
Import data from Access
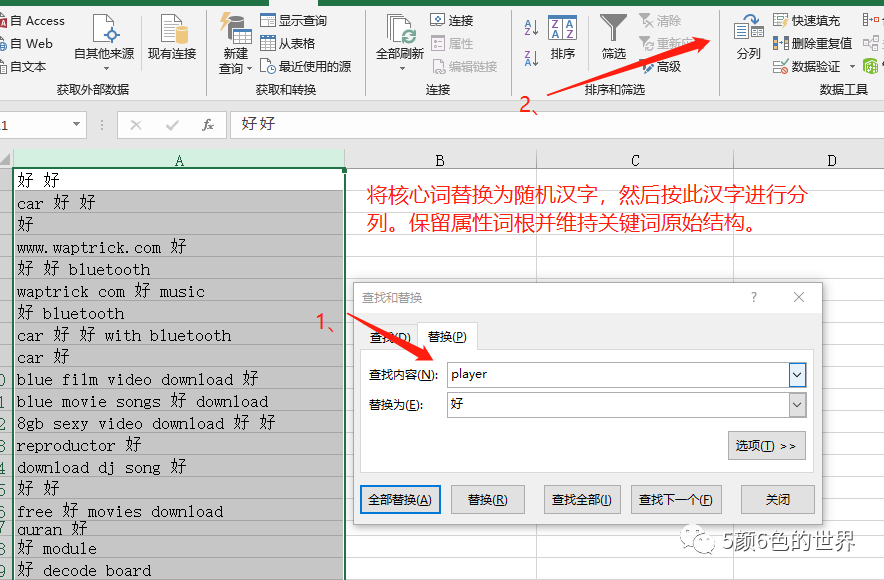(34, 20)
